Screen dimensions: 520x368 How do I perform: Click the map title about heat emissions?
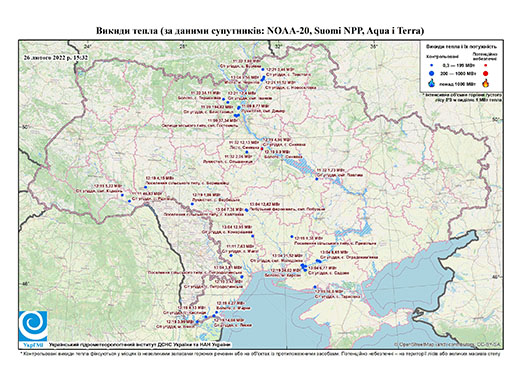[260, 31]
